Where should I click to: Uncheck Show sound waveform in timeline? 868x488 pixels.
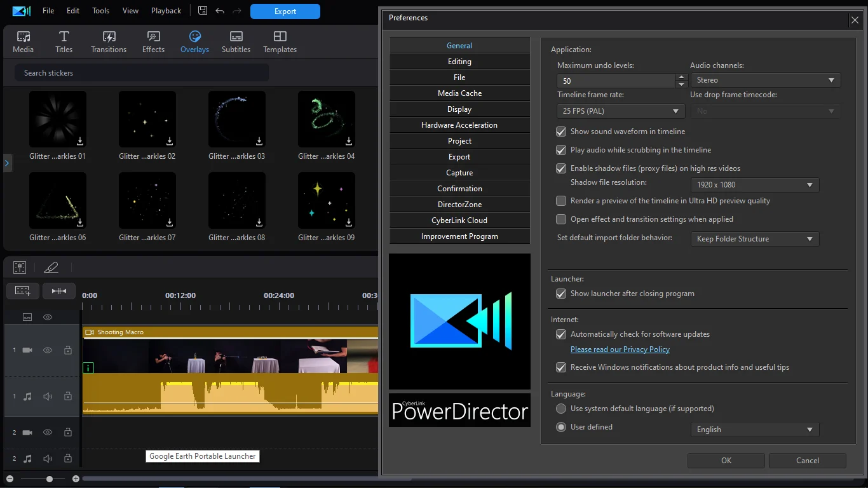click(561, 132)
